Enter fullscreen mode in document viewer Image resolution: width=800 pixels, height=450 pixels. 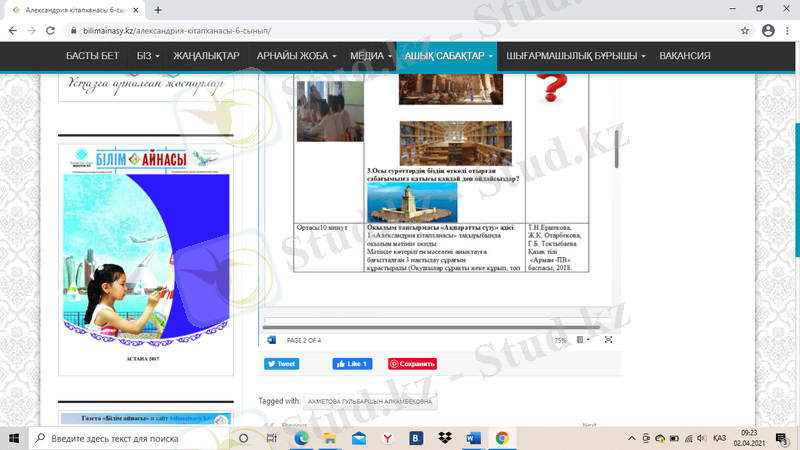[x=608, y=340]
